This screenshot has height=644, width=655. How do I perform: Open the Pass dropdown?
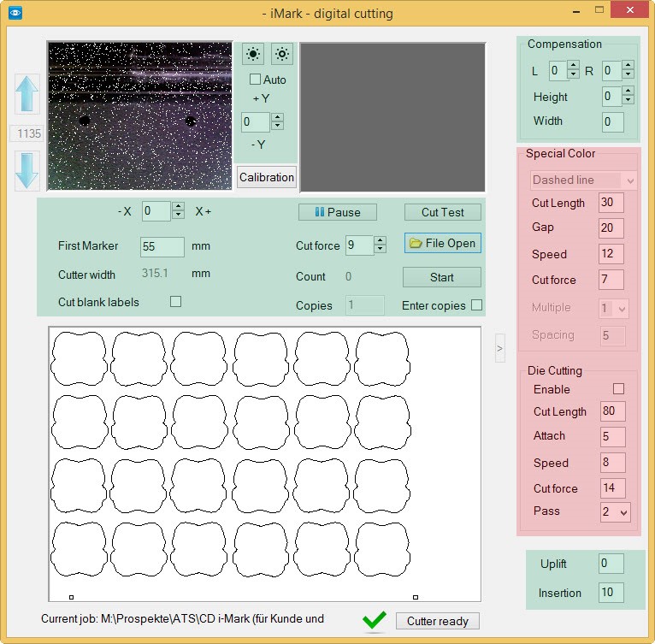[x=616, y=511]
